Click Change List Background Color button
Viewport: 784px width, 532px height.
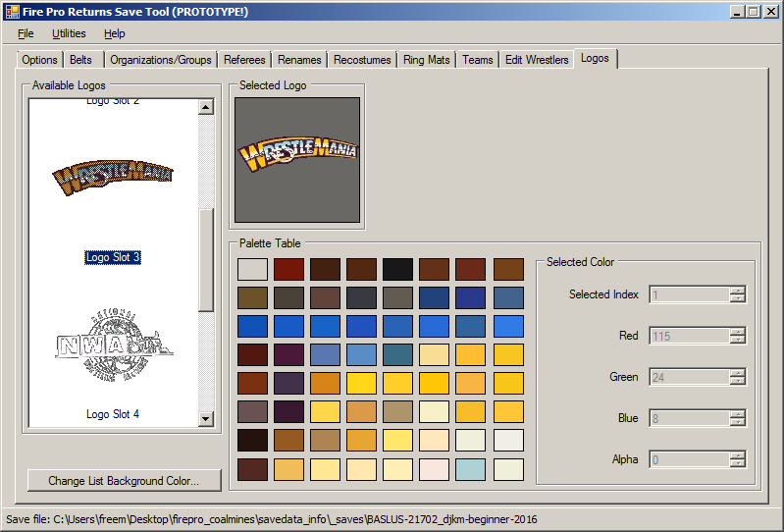(124, 481)
